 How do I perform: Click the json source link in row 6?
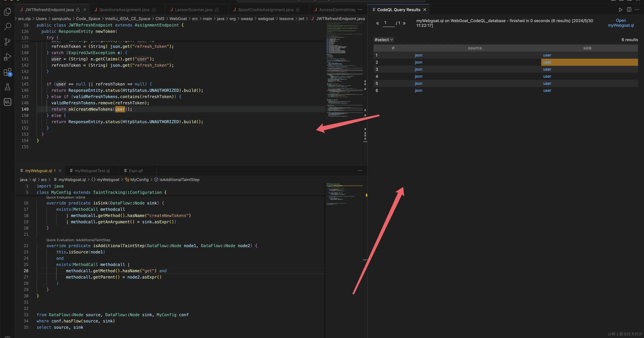click(418, 90)
